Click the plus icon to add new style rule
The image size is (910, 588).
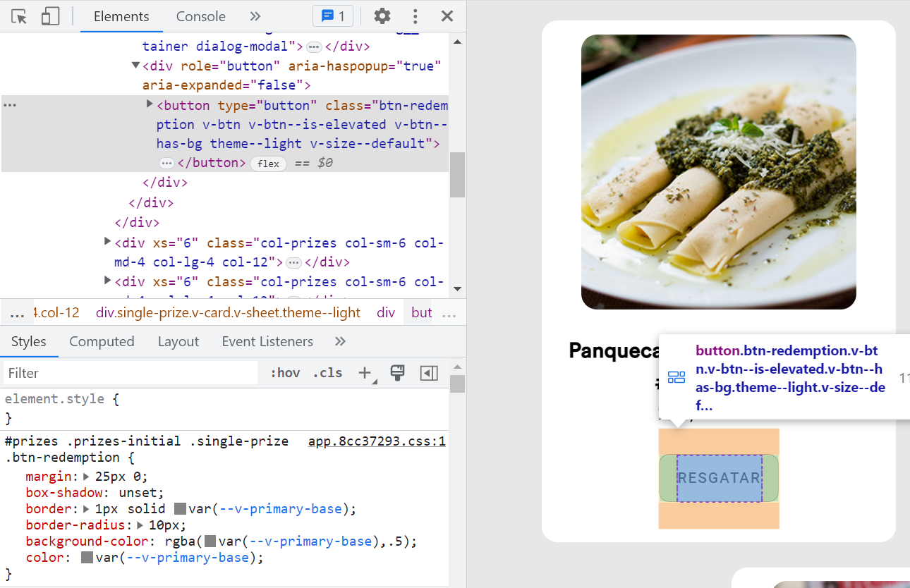coord(365,372)
